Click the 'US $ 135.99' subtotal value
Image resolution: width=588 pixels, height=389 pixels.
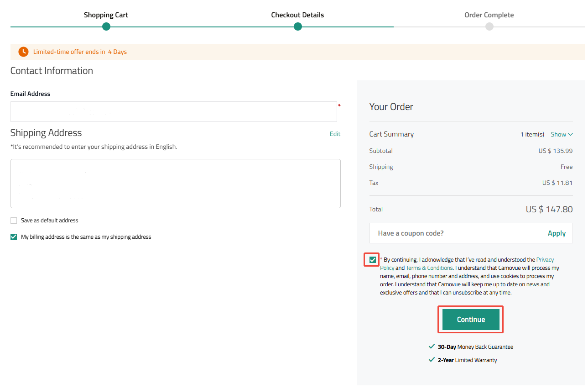(556, 151)
